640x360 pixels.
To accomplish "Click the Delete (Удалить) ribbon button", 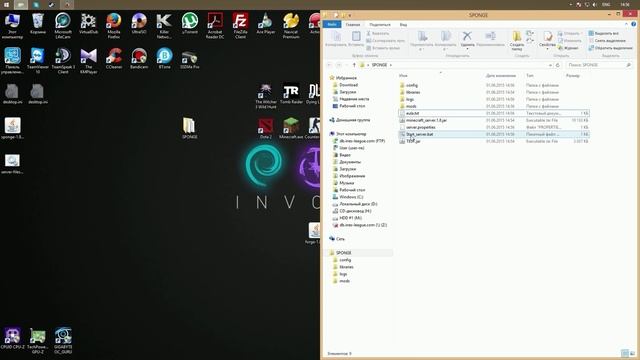I will (x=467, y=40).
